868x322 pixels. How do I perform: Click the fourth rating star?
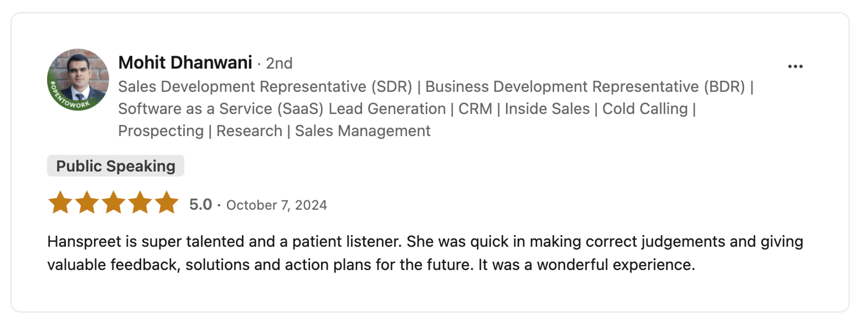[140, 203]
